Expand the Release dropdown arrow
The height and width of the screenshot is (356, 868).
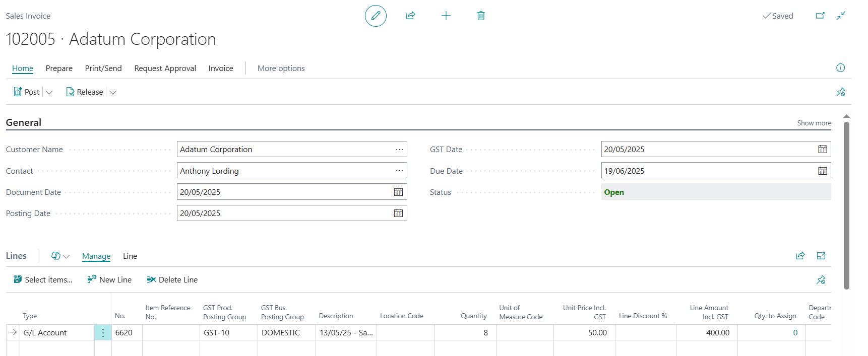113,92
